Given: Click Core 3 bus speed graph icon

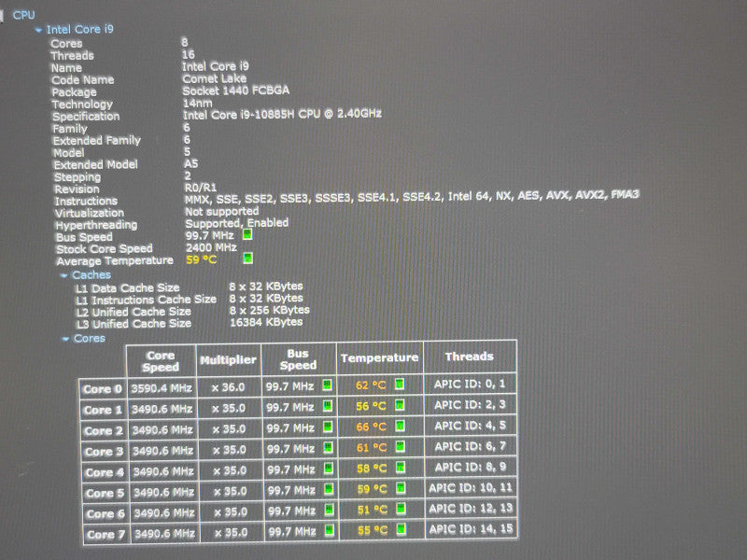Looking at the screenshot, I should (x=329, y=448).
